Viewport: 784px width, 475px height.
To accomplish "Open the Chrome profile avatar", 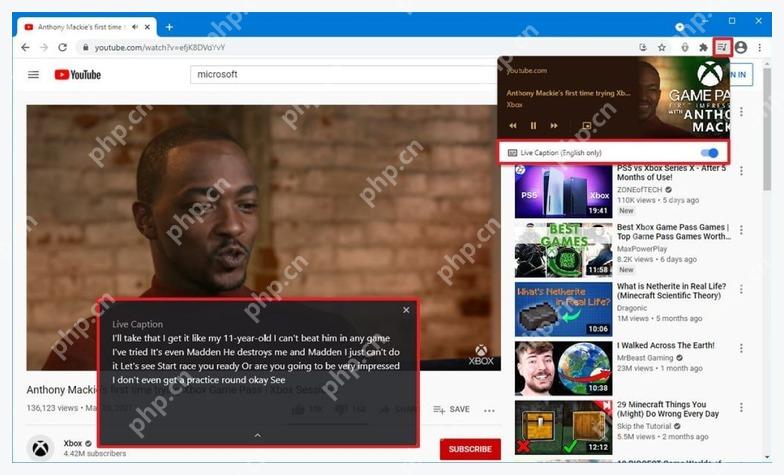I will (x=741, y=48).
